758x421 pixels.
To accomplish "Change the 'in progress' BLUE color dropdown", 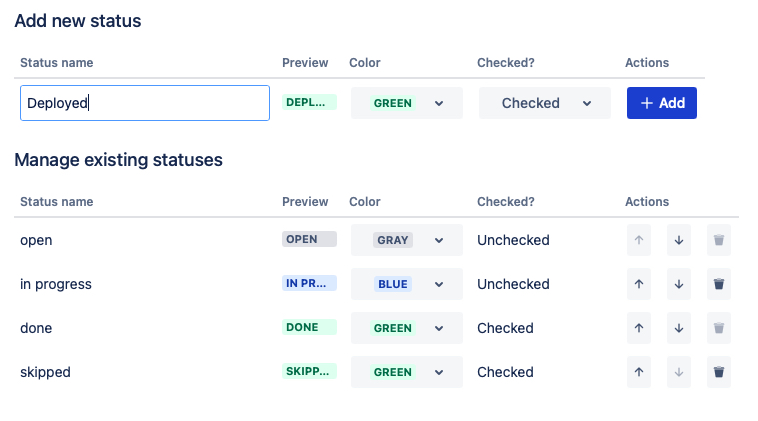I will point(406,284).
